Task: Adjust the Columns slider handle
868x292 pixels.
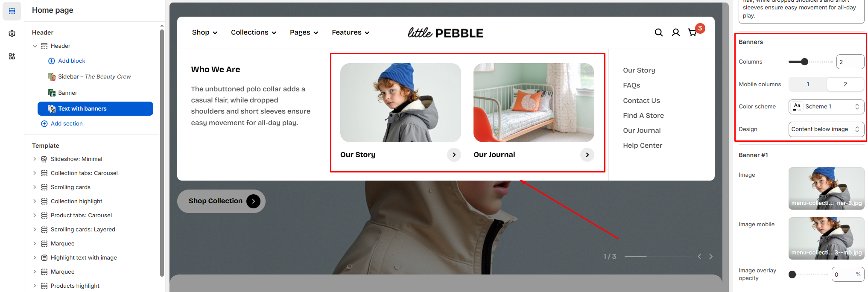Action: (804, 62)
